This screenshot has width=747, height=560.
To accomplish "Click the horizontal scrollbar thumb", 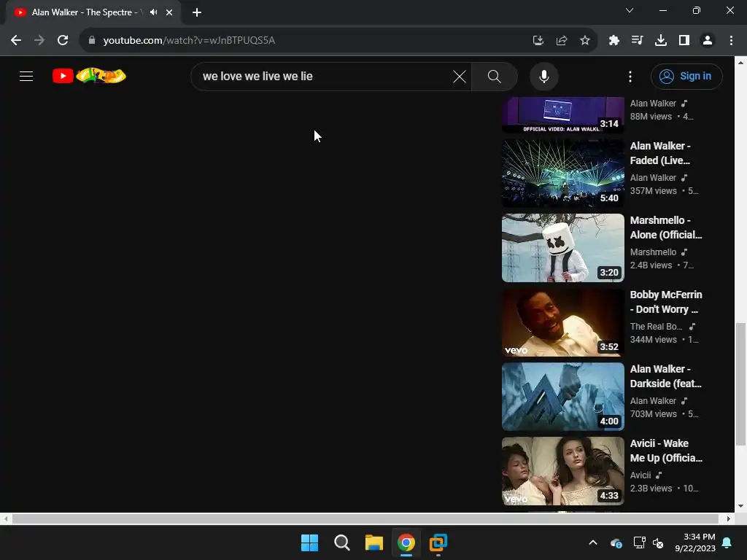I will [365, 518].
